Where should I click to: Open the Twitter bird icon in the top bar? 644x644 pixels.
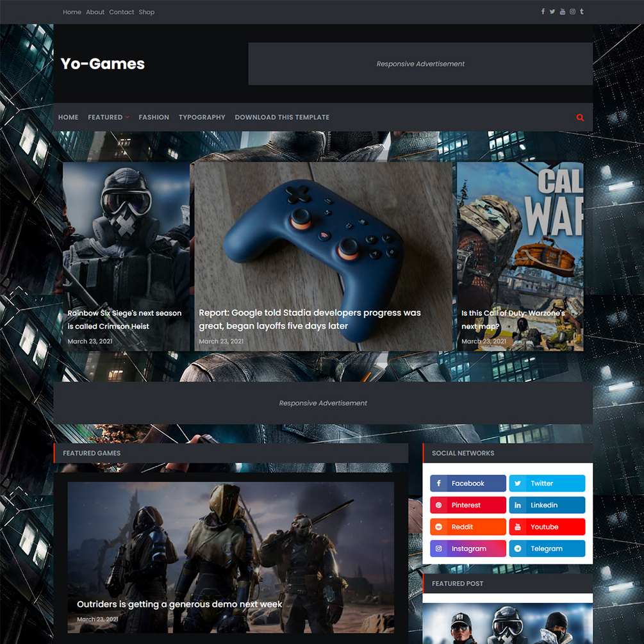(x=552, y=12)
